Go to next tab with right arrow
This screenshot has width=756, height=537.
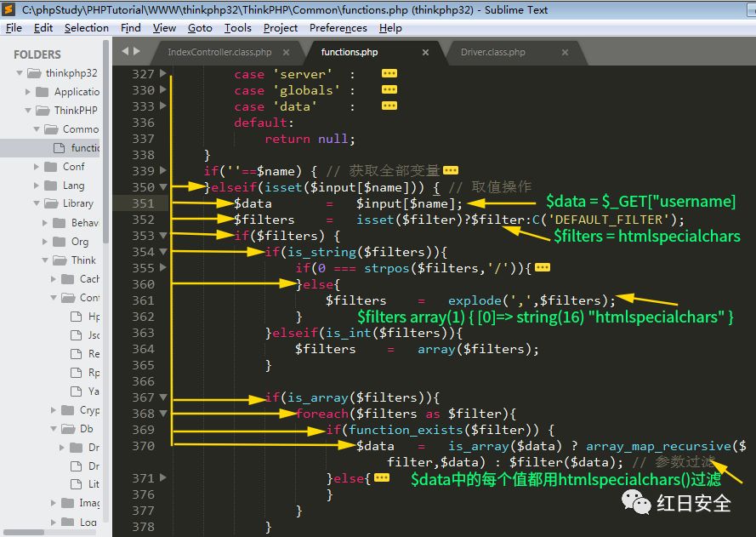pyautogui.click(x=136, y=51)
